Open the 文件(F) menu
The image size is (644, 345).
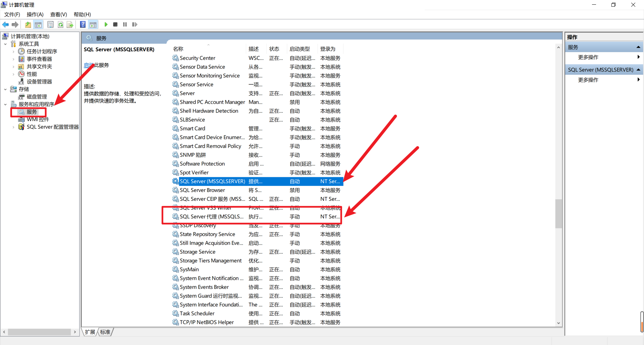tap(12, 14)
